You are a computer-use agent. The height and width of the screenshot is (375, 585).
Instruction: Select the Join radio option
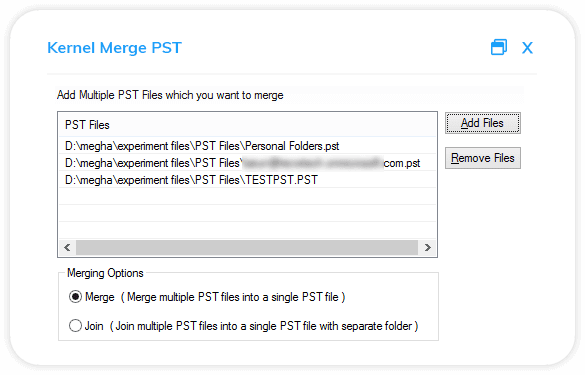pos(75,326)
